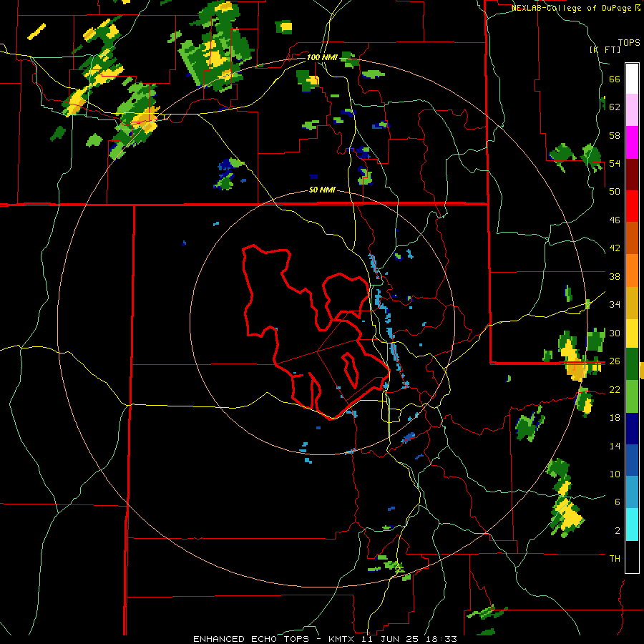Click the light orange legend swatch
Viewport: 644px width, 644px height.
632,270
